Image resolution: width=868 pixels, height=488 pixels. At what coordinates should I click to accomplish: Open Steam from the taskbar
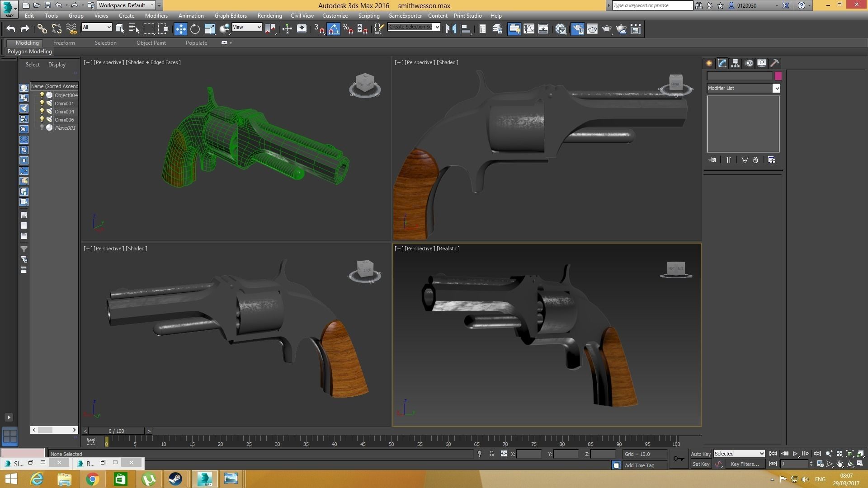(175, 479)
